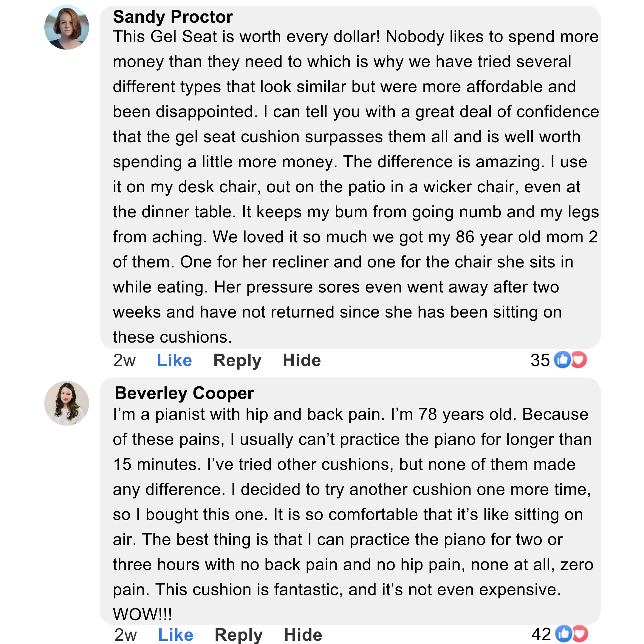Click the Sandy Proctor name link

point(173,17)
